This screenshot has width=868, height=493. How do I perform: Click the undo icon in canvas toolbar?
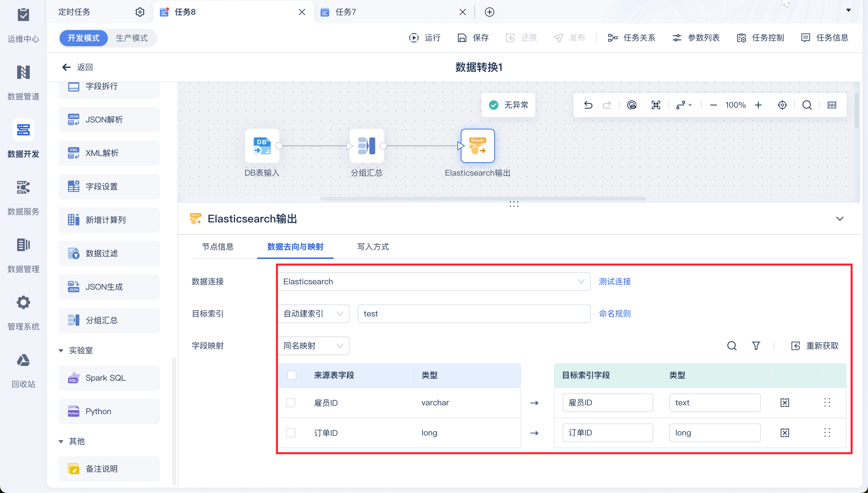588,105
